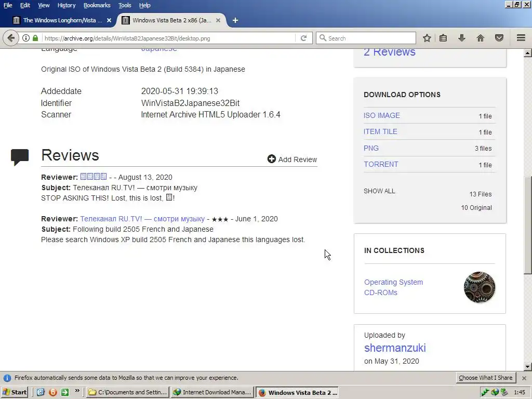This screenshot has width=532, height=399.
Task: Click the vertical scrollbar up arrow
Action: pyautogui.click(x=528, y=53)
